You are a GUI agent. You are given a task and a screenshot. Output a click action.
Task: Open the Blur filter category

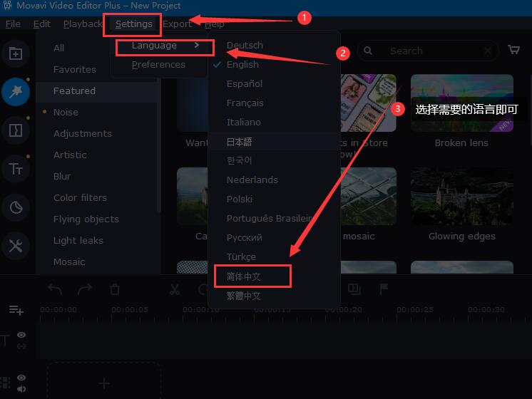pos(62,176)
